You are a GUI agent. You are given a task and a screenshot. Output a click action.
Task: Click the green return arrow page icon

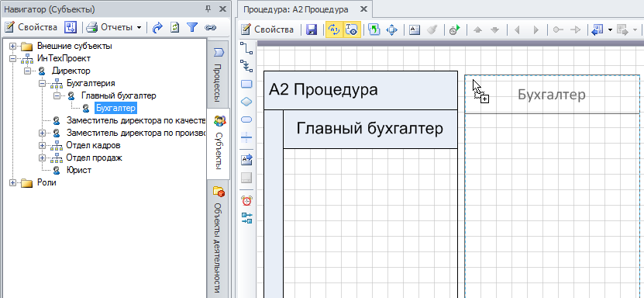(374, 29)
